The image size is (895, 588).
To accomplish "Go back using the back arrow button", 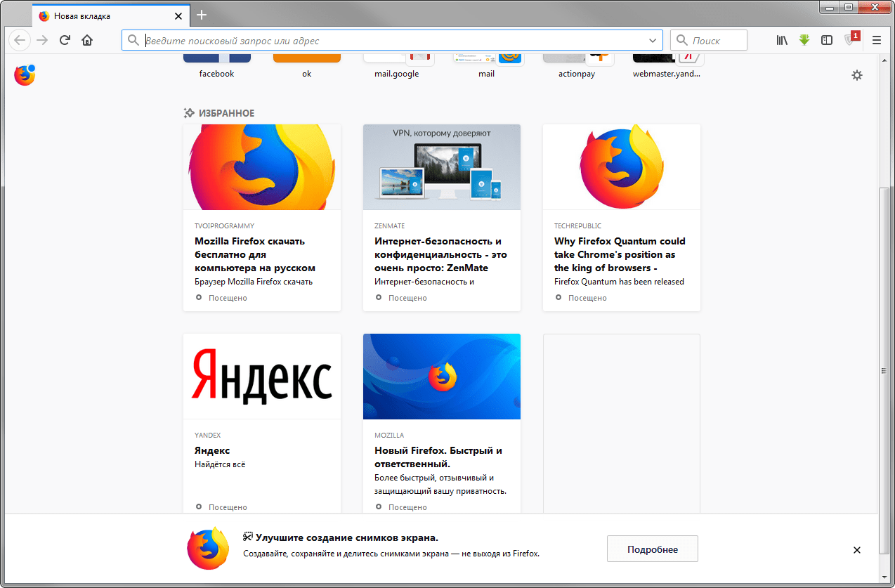I will pos(20,40).
